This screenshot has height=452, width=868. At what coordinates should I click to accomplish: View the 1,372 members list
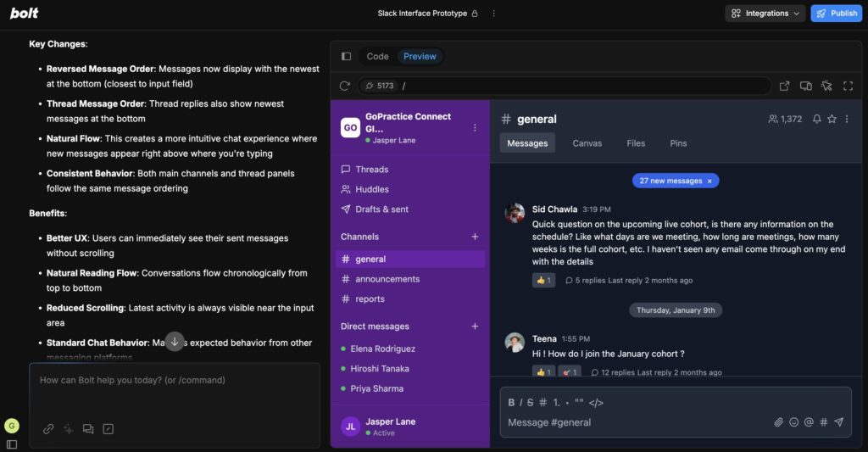[x=785, y=119]
